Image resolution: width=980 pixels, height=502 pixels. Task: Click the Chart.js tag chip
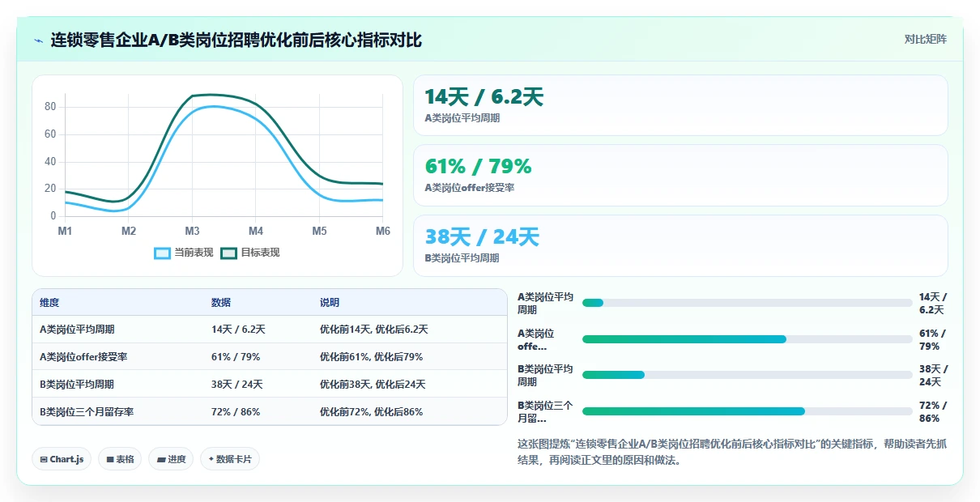62,459
